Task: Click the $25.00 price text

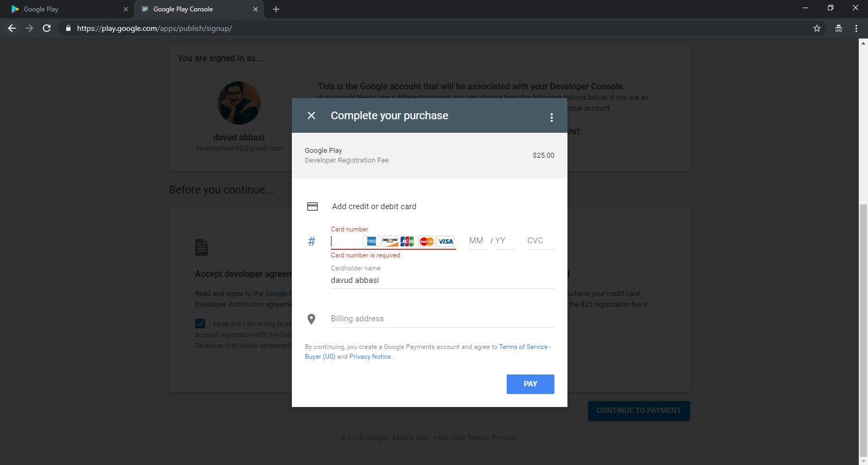Action: (544, 156)
